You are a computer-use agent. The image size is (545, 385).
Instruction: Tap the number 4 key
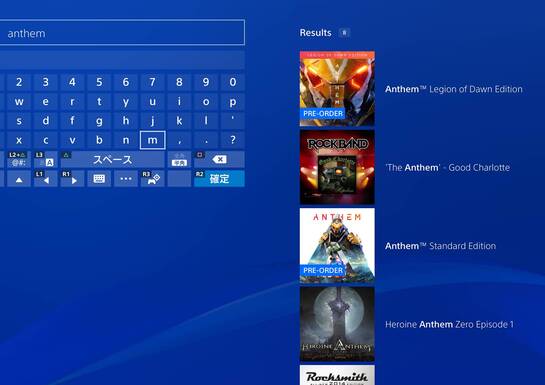pos(72,82)
